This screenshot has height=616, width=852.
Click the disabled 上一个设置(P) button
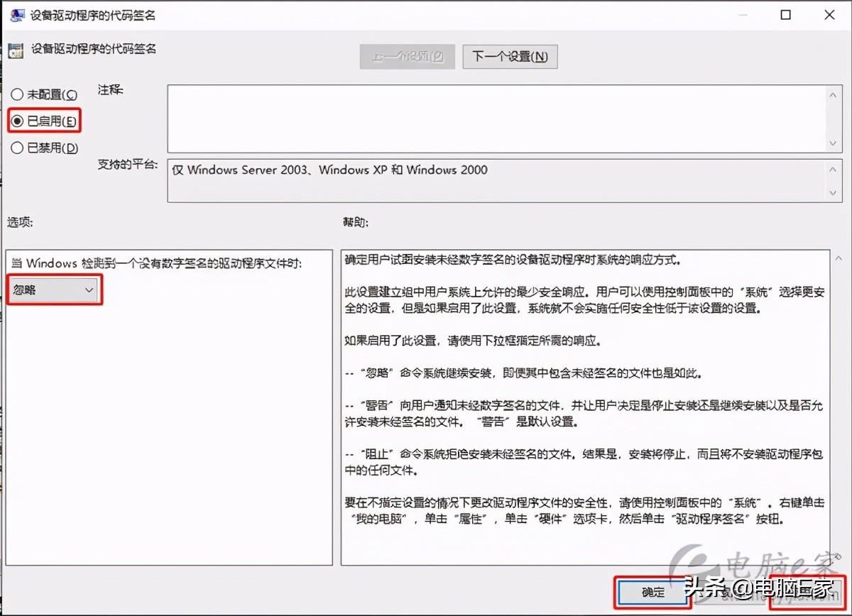[x=407, y=56]
